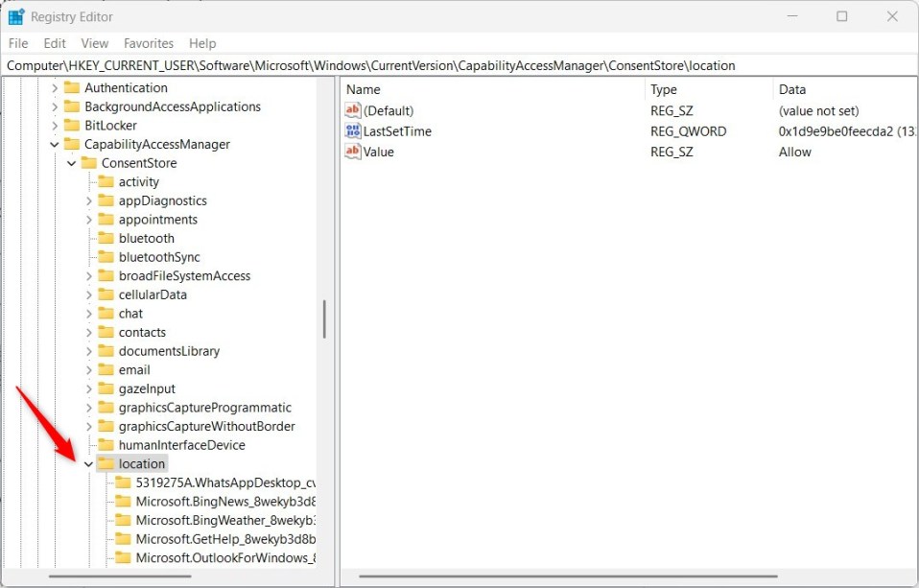
Task: Select the Microsoft.OutlookForWindows folder icon
Action: coord(123,557)
